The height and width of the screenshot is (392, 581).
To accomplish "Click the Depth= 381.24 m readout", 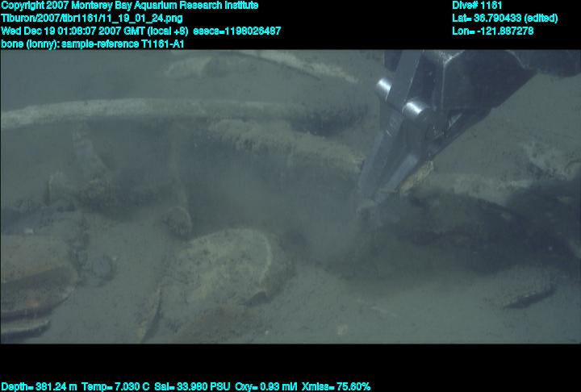I will pyautogui.click(x=40, y=386).
